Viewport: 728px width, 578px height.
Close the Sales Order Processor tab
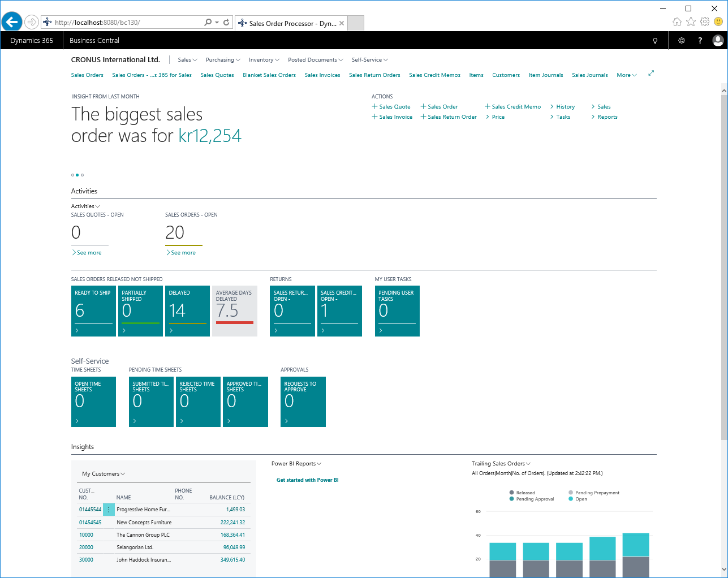(x=342, y=23)
